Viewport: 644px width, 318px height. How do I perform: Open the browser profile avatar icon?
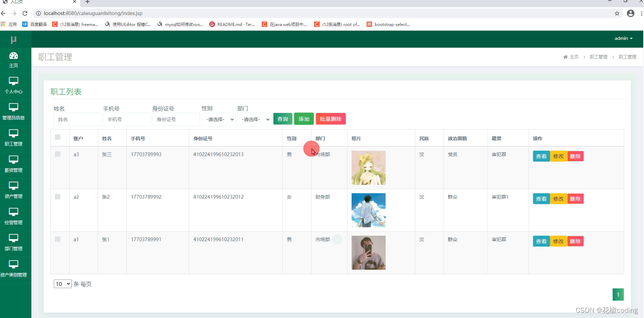point(631,13)
